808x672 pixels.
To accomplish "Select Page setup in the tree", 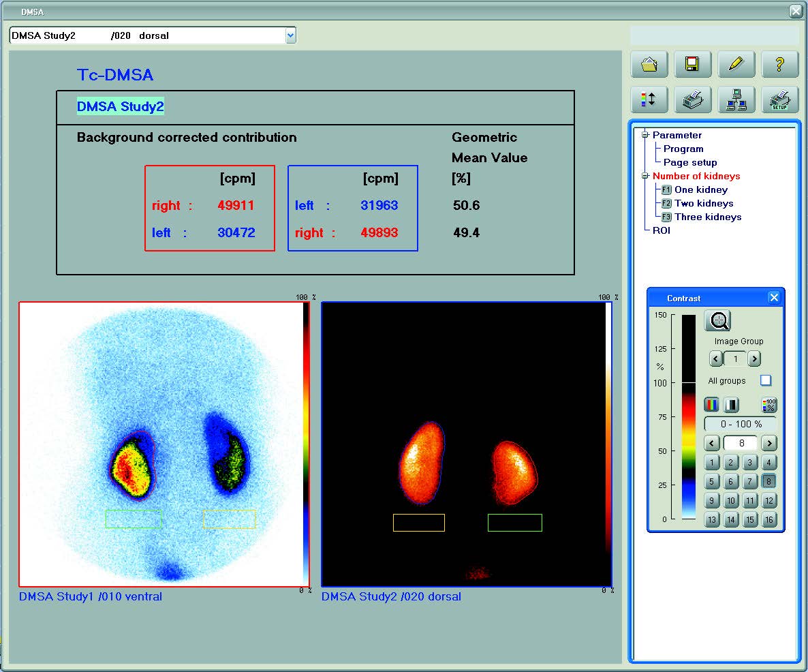I will (690, 162).
